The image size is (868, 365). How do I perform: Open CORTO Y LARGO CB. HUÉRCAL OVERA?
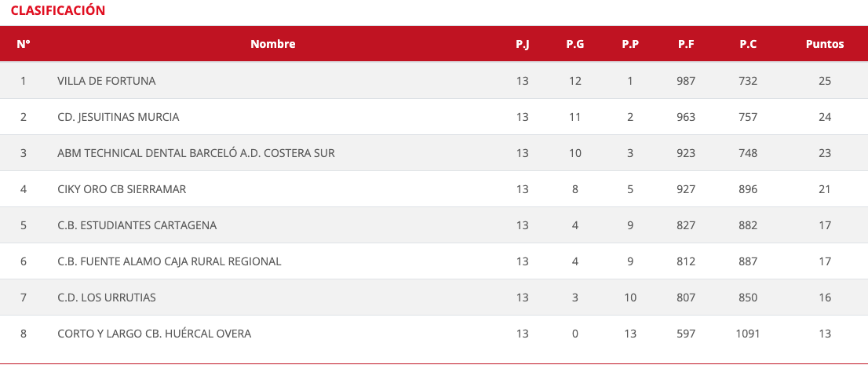(x=155, y=334)
